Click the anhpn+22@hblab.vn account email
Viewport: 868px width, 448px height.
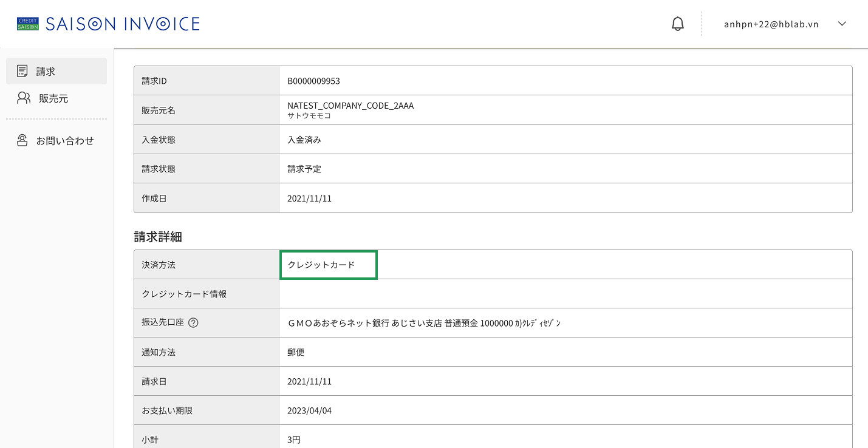771,24
